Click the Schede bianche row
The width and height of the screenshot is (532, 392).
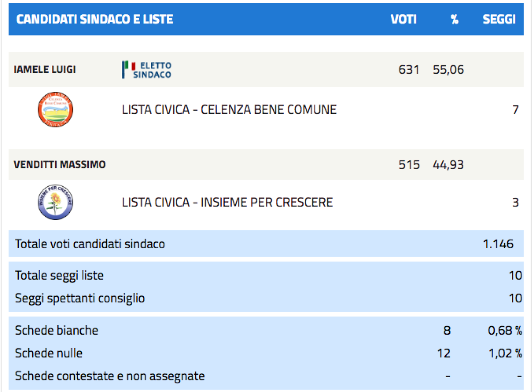click(266, 330)
